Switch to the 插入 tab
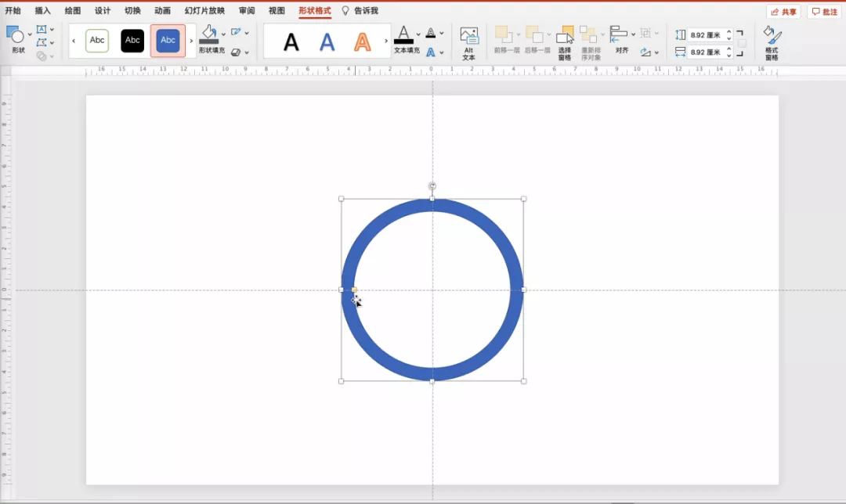This screenshot has height=504, width=846. (x=42, y=11)
